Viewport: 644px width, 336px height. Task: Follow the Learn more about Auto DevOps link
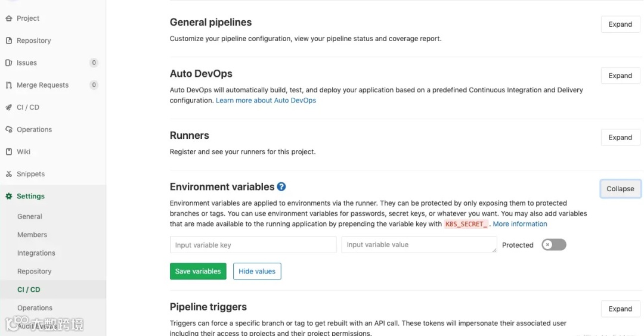pos(266,101)
